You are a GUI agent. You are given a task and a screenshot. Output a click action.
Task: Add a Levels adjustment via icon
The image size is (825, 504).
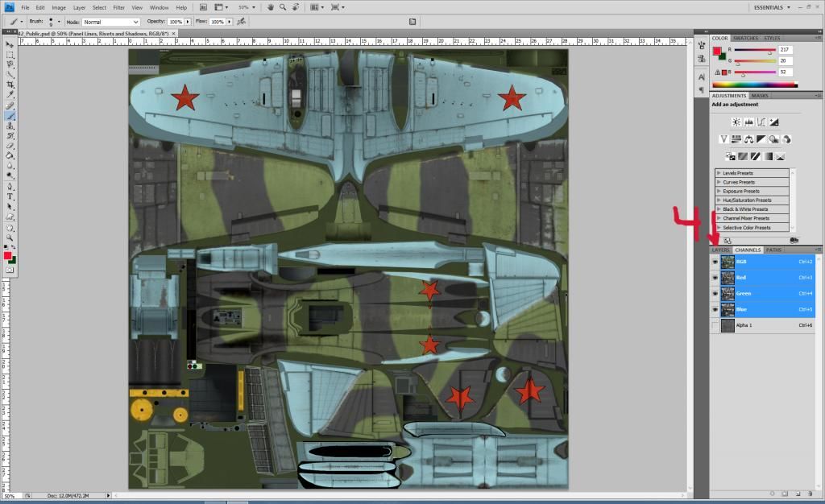coord(748,122)
